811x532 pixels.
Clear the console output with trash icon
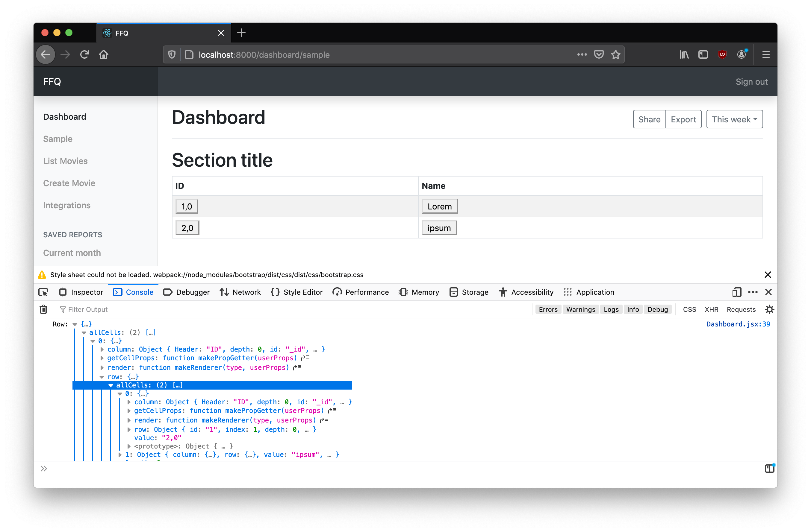[43, 309]
